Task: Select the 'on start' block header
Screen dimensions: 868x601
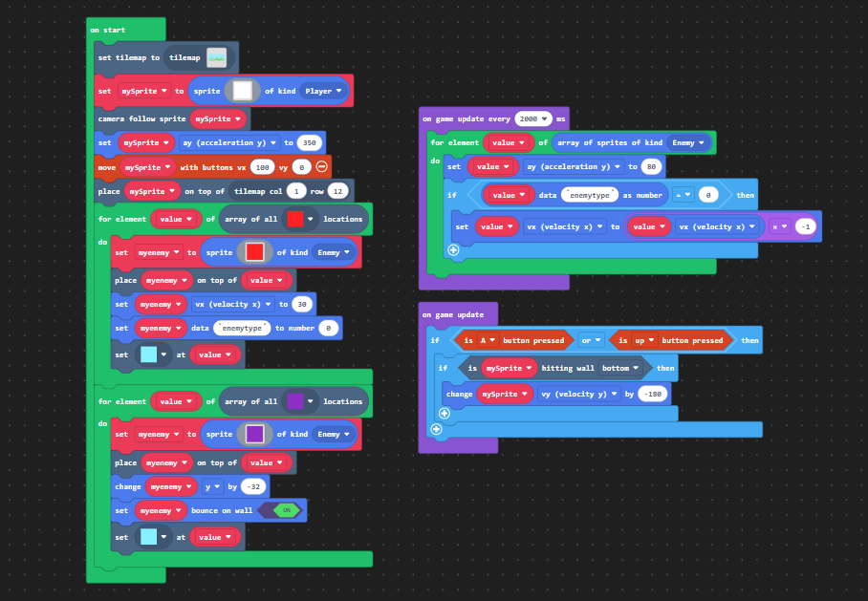Action: 107,30
